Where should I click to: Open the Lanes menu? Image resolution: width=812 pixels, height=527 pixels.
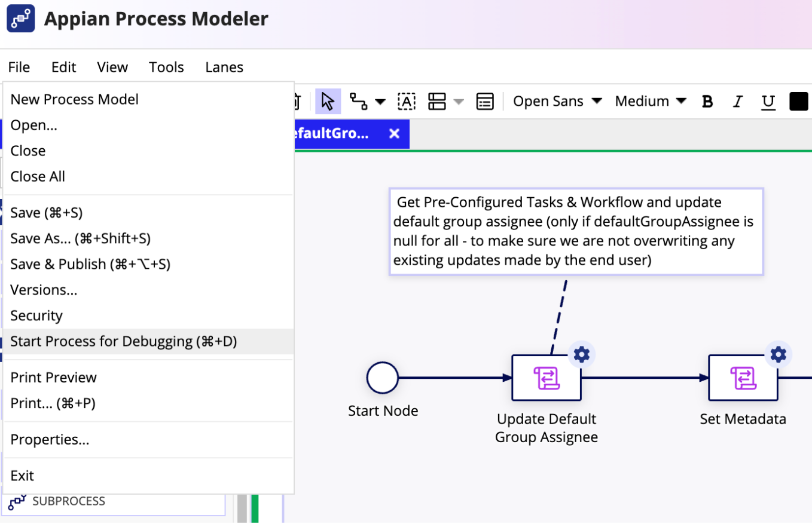224,68
